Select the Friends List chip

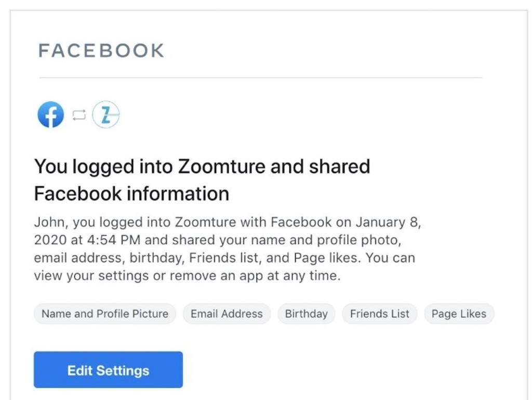click(x=380, y=314)
